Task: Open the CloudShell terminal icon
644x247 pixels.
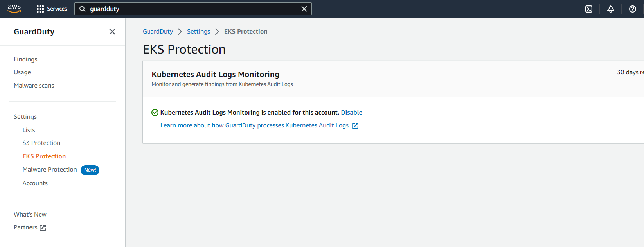Action: point(589,9)
